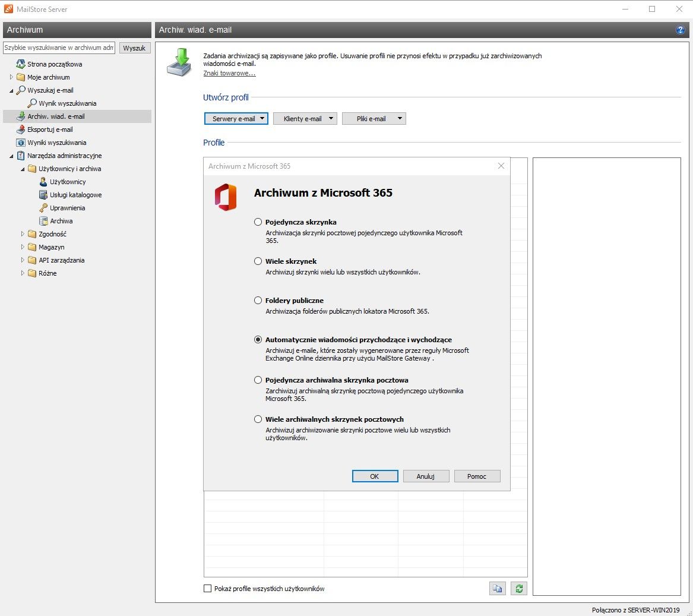Click the Narzędzia administracyjne clipboard icon
The width and height of the screenshot is (693, 616).
click(x=20, y=156)
